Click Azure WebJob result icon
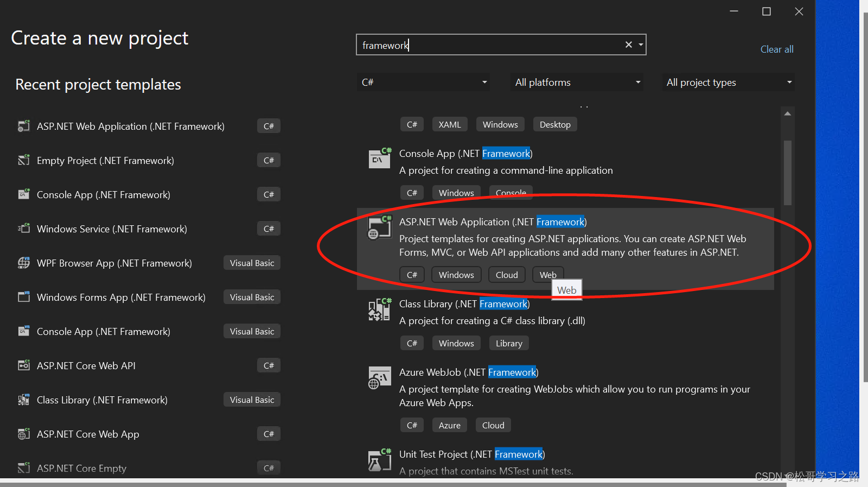This screenshot has width=868, height=487. (x=380, y=378)
